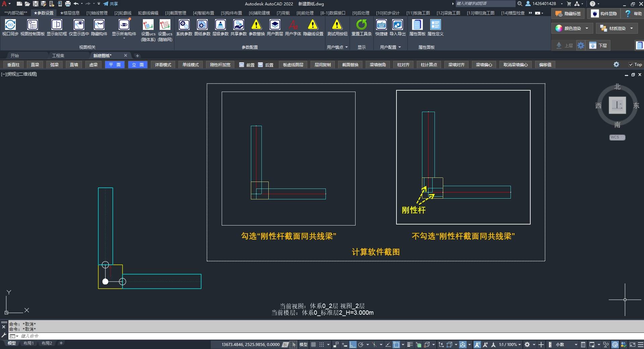Screen dimensions: 644x349
Task: Click the 梁墙对齐 beam-wall align button
Action: [456, 65]
